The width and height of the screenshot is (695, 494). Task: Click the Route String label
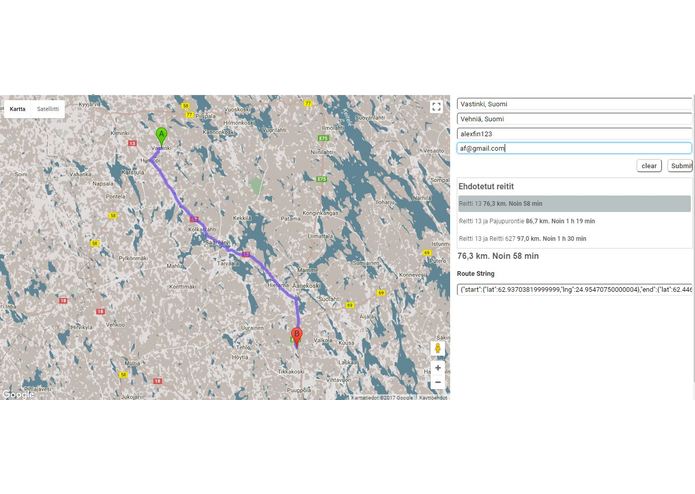tap(476, 274)
